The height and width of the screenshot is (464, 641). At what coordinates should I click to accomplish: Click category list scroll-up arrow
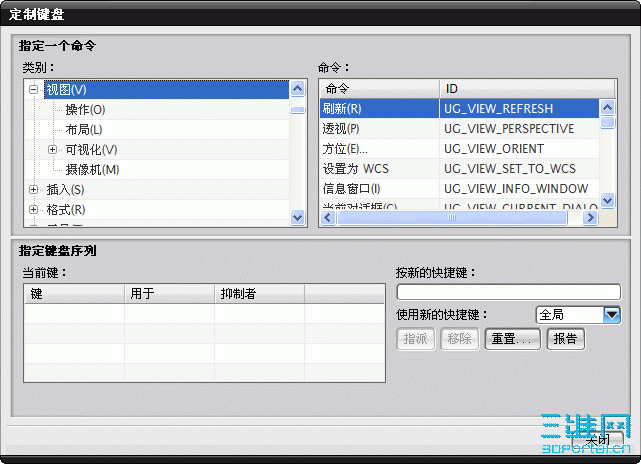(x=298, y=89)
